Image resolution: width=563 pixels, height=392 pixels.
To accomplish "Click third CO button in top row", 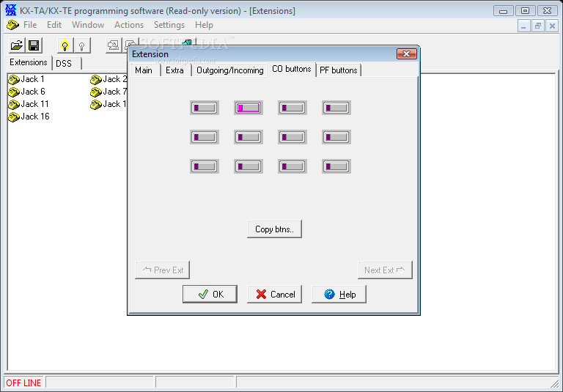I will click(x=292, y=108).
